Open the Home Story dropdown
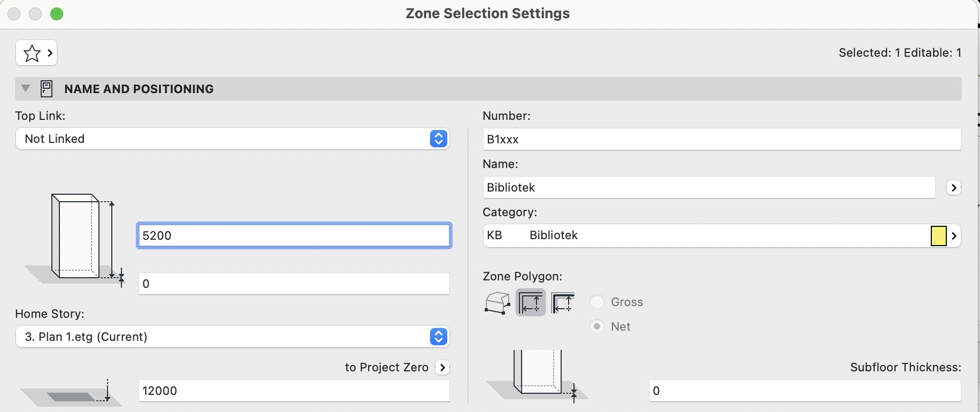Screen dimensions: 980x412 click(x=232, y=337)
